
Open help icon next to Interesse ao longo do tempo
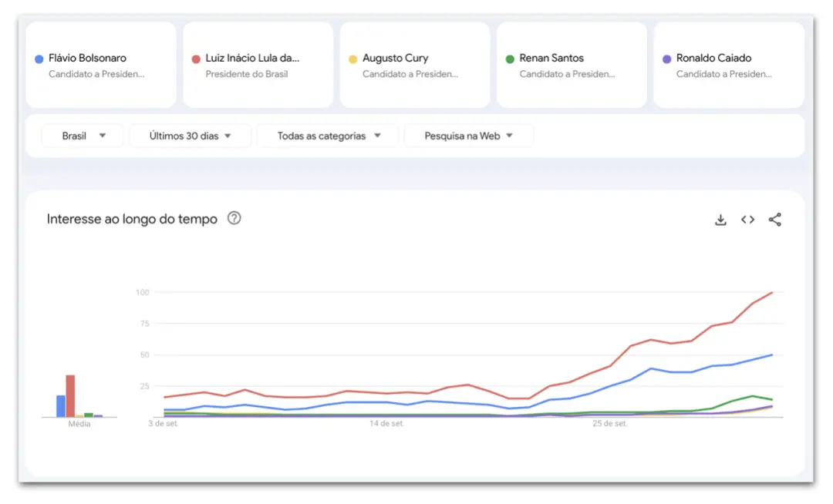point(234,218)
